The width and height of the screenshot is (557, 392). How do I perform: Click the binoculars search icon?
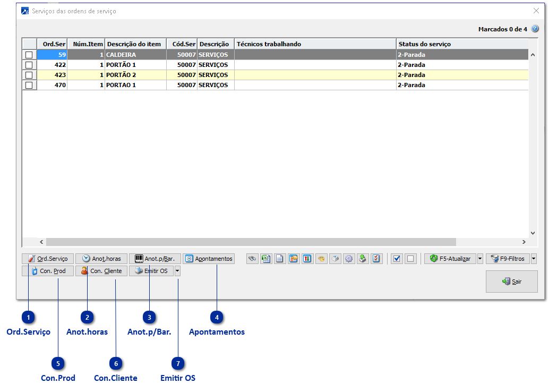[x=253, y=259]
